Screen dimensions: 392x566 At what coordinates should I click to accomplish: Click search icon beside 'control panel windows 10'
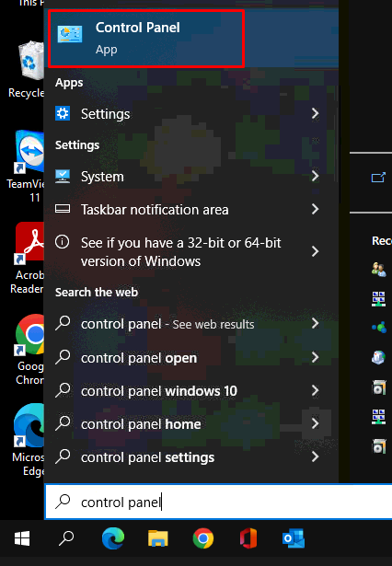pyautogui.click(x=63, y=390)
